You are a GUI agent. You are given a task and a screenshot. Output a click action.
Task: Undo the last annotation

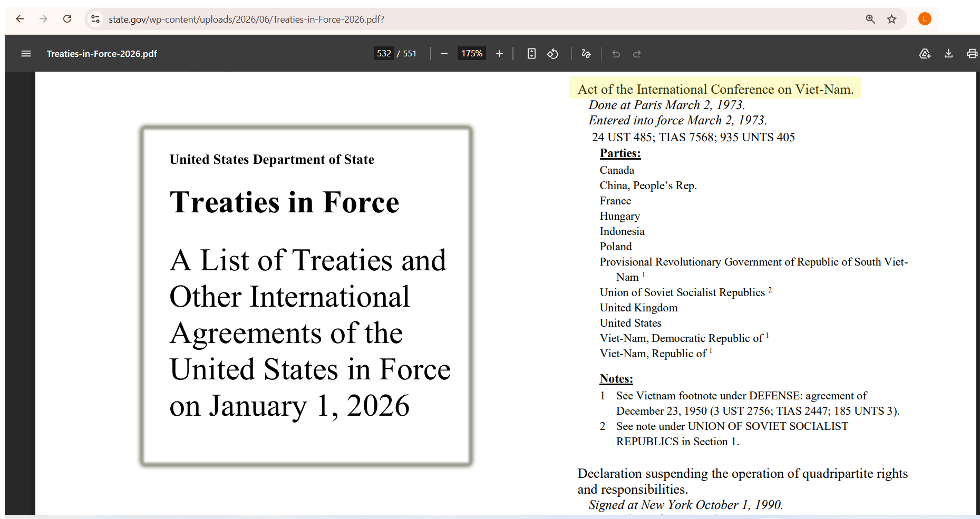point(616,54)
